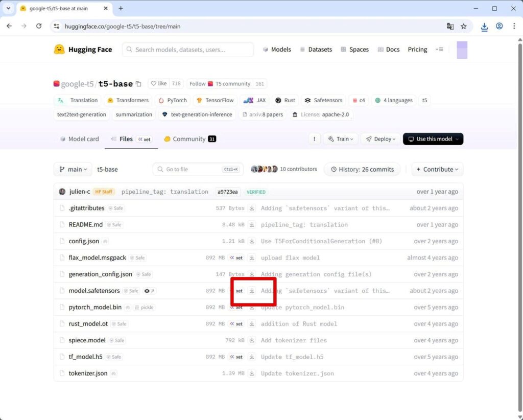Screen dimensions: 523x420
Task: Click download icon for README.md
Action: click(x=252, y=225)
